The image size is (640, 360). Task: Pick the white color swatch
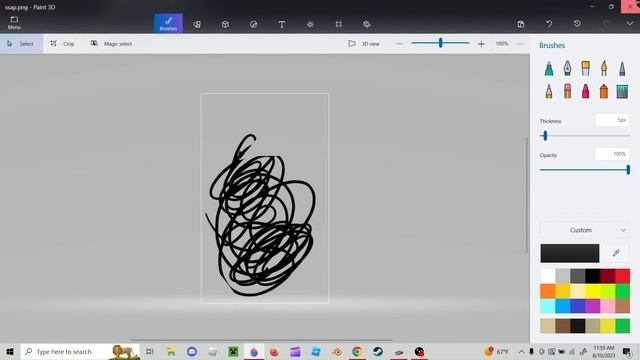tap(548, 276)
